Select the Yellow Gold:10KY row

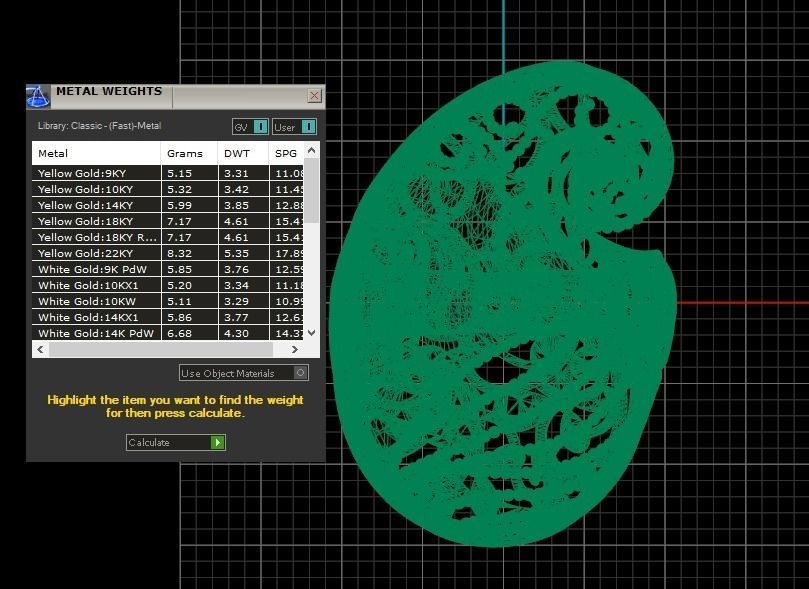pos(168,189)
